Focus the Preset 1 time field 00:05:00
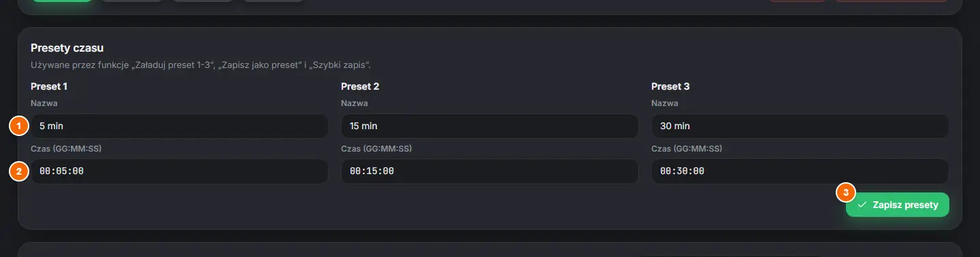Screen dimensions: 980x257 tap(180, 171)
